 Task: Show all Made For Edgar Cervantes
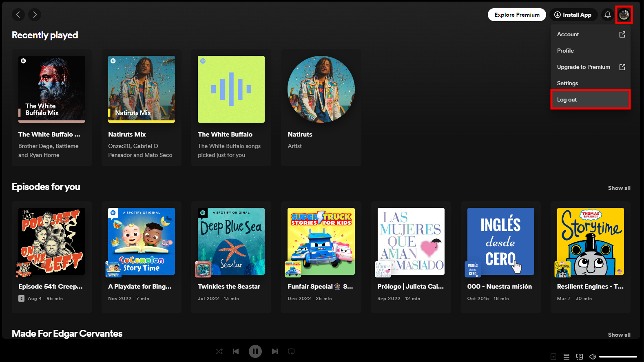(x=619, y=335)
